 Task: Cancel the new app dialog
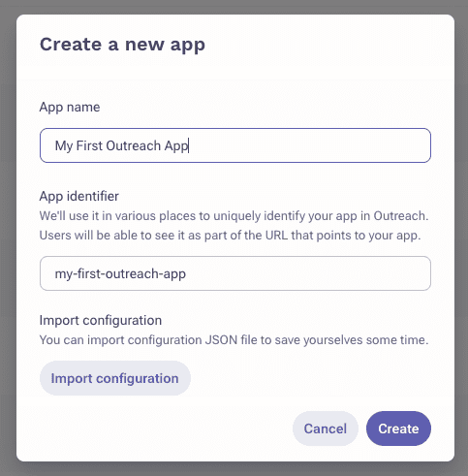coord(326,428)
